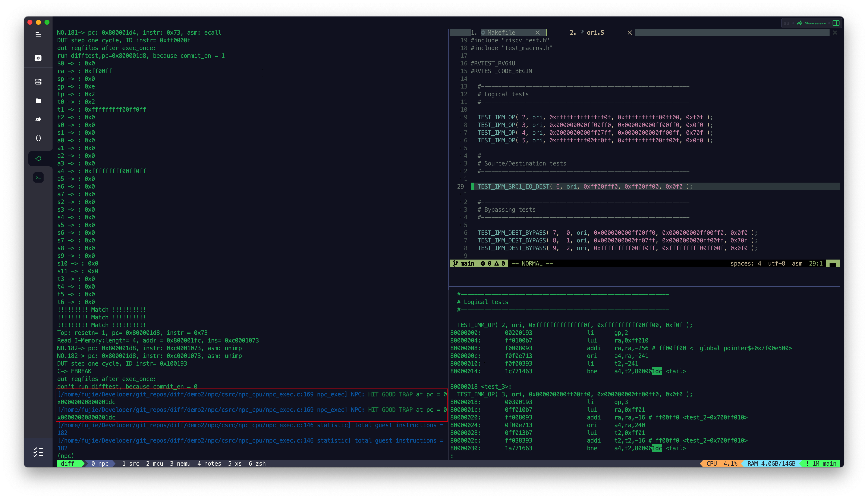Select tmux window 2 mcu

coord(155,463)
